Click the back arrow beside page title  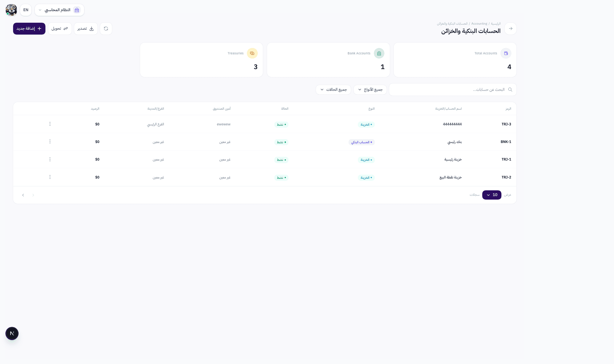[x=510, y=29]
